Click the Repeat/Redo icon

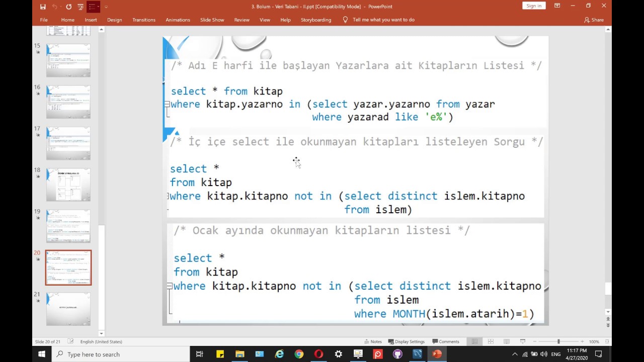click(x=68, y=7)
